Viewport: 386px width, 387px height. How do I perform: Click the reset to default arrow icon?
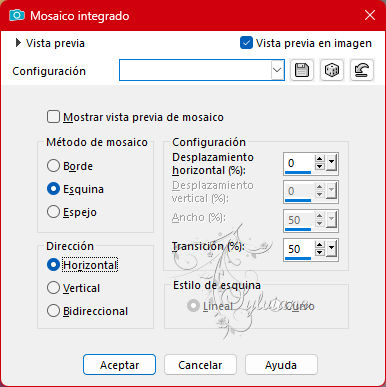(x=362, y=70)
